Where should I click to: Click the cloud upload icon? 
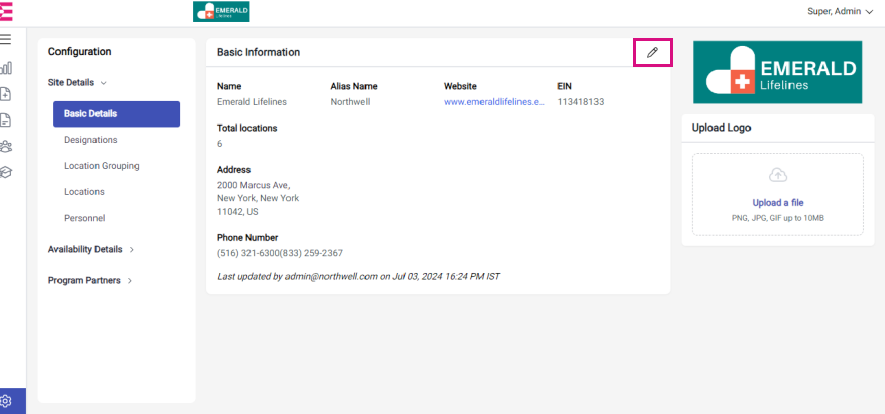(778, 175)
